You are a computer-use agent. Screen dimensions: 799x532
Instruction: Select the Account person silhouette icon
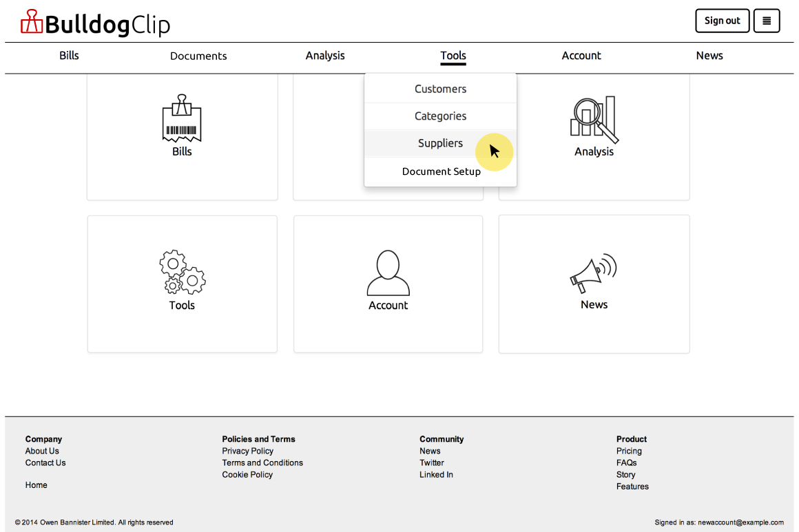[388, 273]
